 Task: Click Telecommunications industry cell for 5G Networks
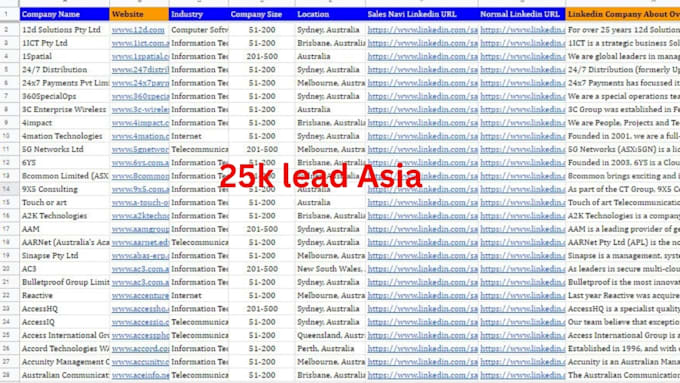tap(198, 149)
